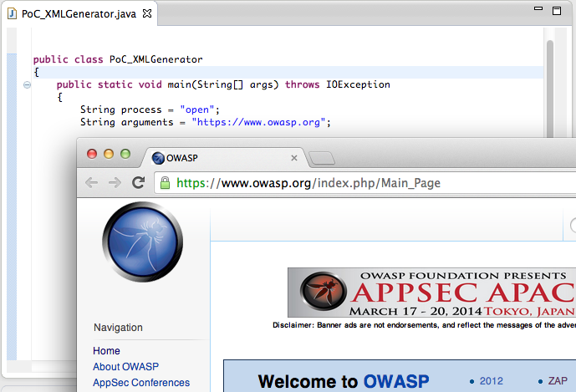Click the banner ads disclaimer text
Viewport: 576px width, 392px height.
pos(425,325)
